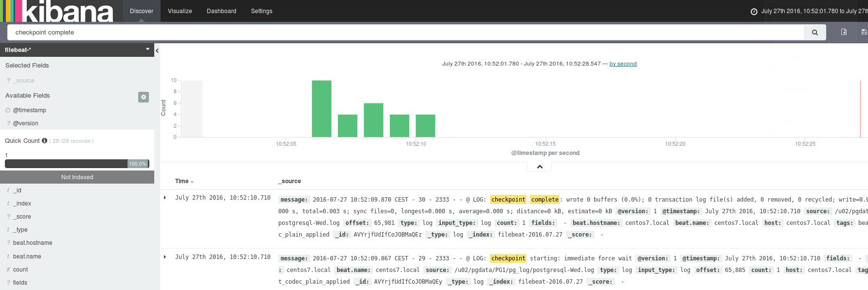
Task: Select the _source selected field
Action: 24,81
